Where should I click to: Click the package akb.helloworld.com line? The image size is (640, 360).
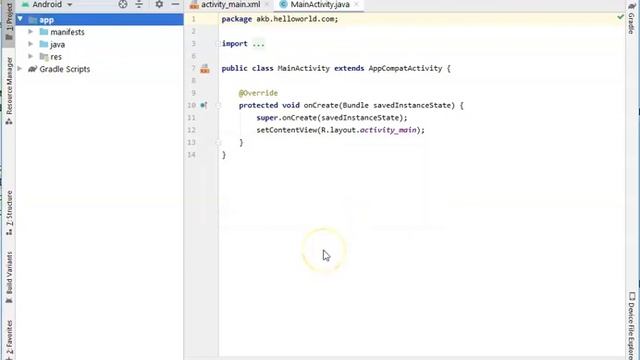[280, 19]
